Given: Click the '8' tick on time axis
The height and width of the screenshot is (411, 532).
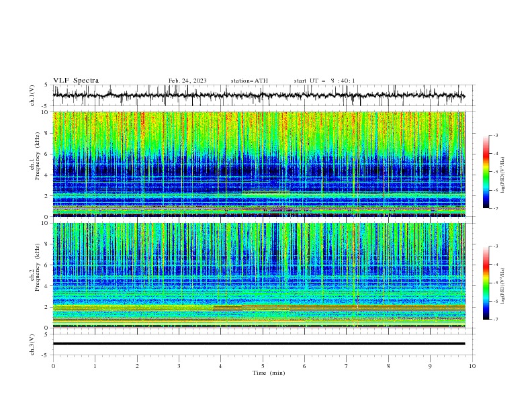Looking at the screenshot, I should tap(388, 366).
